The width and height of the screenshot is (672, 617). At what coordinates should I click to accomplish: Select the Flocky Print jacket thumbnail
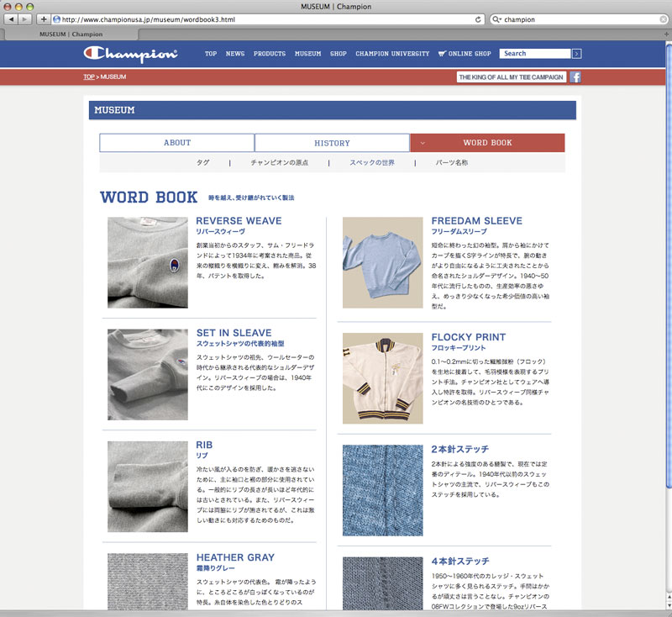[382, 377]
